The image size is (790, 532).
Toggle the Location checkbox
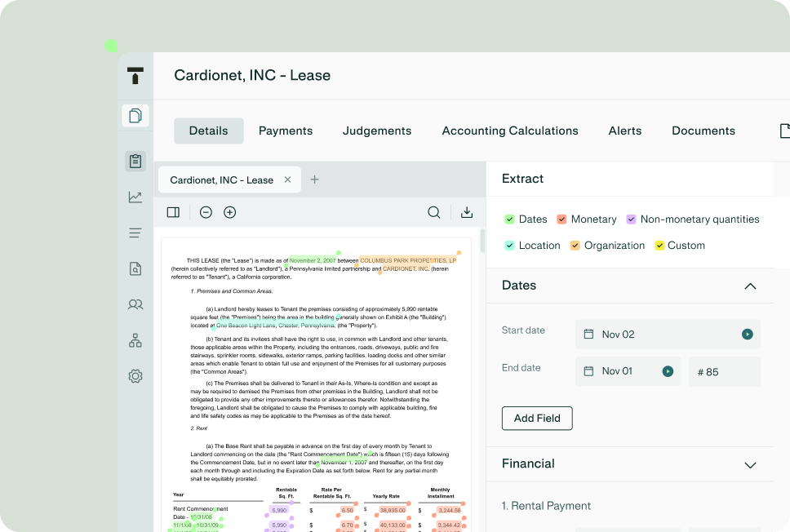click(509, 246)
